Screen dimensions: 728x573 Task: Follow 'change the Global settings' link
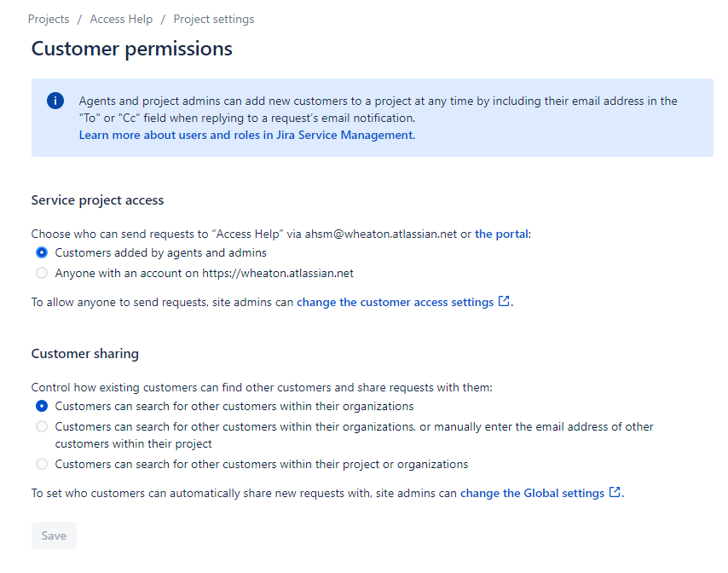coord(532,493)
